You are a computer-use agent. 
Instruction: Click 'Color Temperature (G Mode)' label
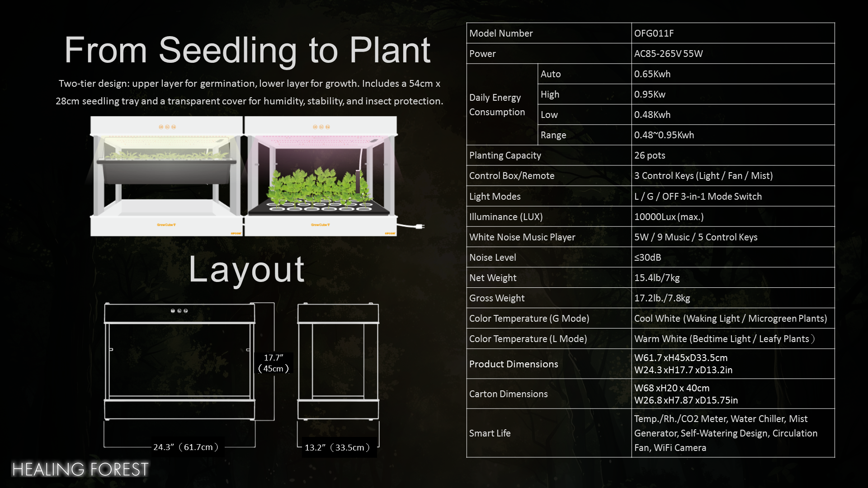[x=529, y=318]
